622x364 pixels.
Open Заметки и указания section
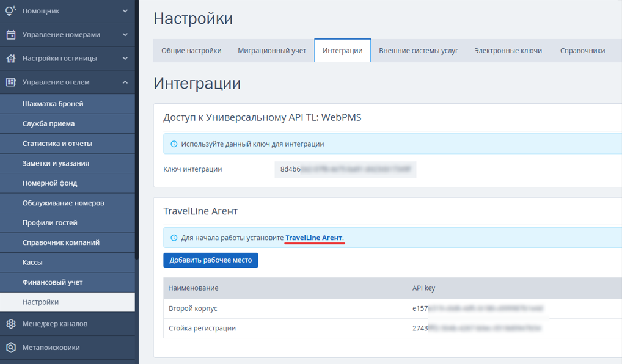click(x=67, y=163)
